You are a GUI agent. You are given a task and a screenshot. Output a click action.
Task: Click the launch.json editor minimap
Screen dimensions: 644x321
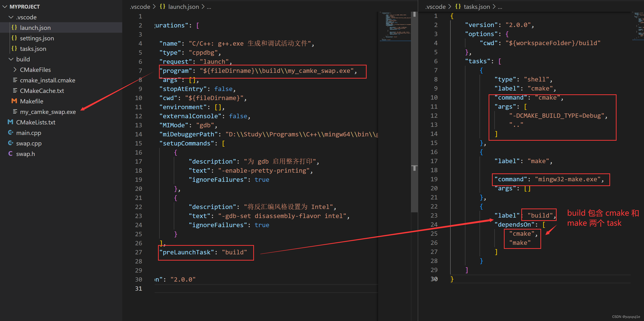[395, 26]
